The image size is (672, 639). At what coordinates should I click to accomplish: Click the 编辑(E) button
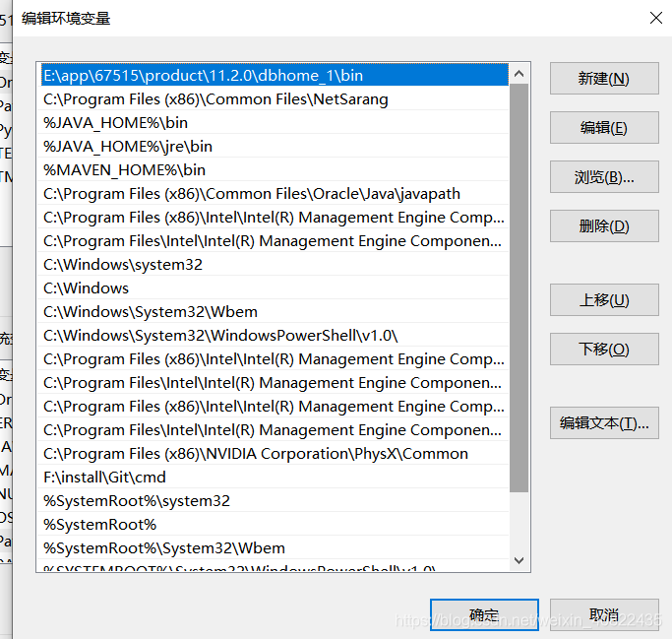coord(604,128)
